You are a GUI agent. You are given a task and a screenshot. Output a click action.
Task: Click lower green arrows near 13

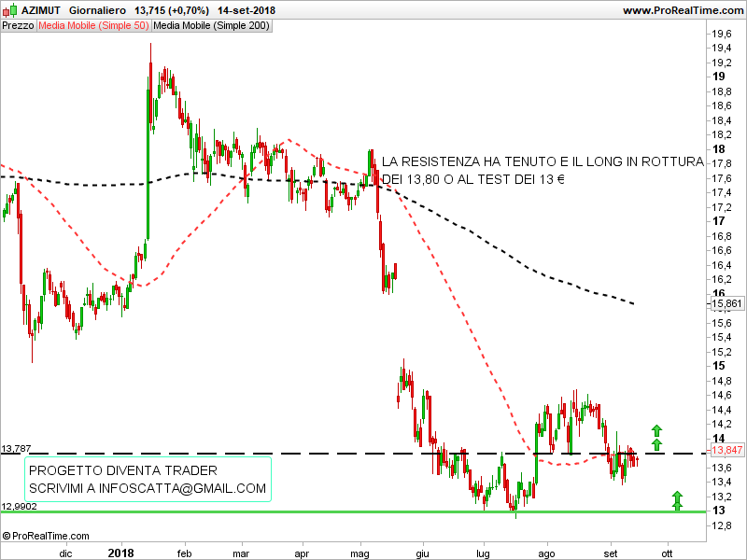pos(677,501)
